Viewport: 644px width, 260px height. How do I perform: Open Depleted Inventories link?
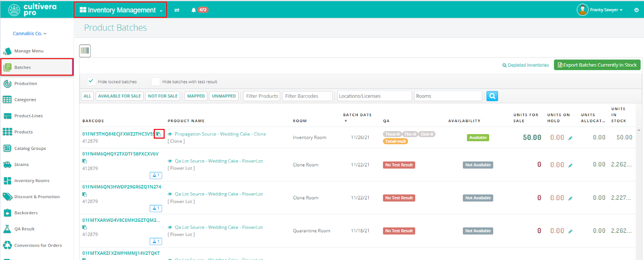526,65
